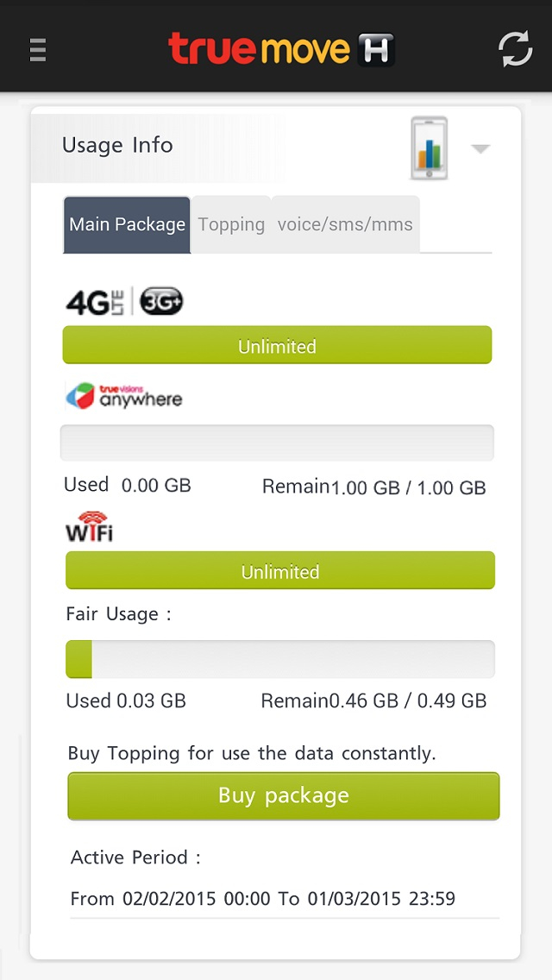Tap the Fair Usage remaining data text
The width and height of the screenshot is (552, 980).
[x=373, y=700]
